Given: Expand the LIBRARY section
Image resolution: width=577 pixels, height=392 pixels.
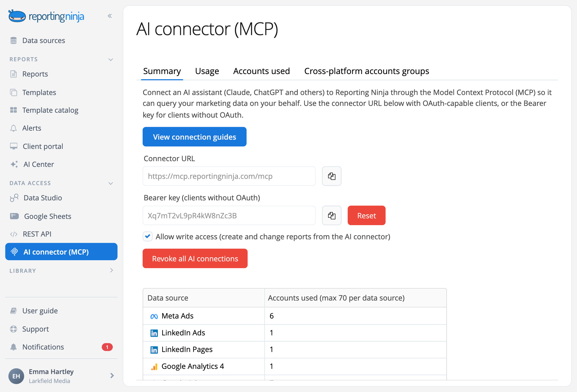Looking at the screenshot, I should [x=111, y=271].
